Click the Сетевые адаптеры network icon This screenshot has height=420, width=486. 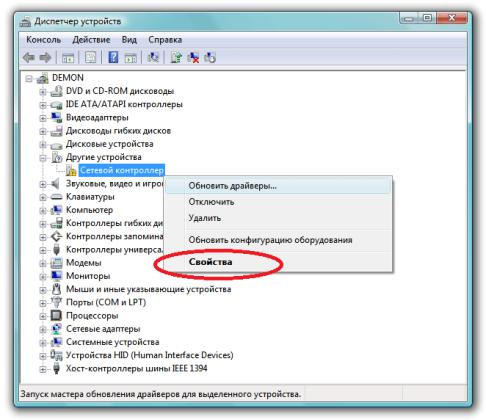coord(56,329)
